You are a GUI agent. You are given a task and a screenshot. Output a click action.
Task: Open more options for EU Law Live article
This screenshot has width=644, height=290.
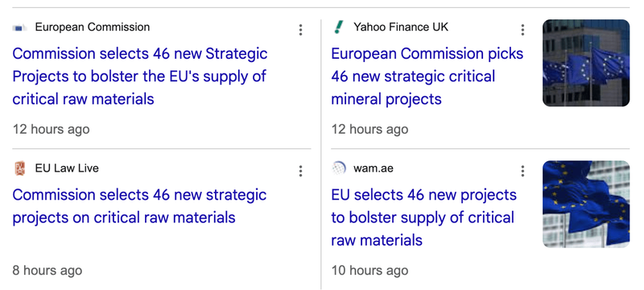(x=300, y=171)
